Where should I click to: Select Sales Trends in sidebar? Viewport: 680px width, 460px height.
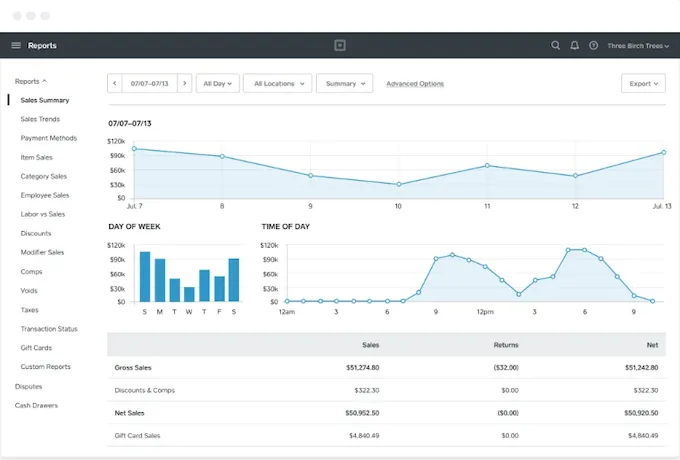40,119
